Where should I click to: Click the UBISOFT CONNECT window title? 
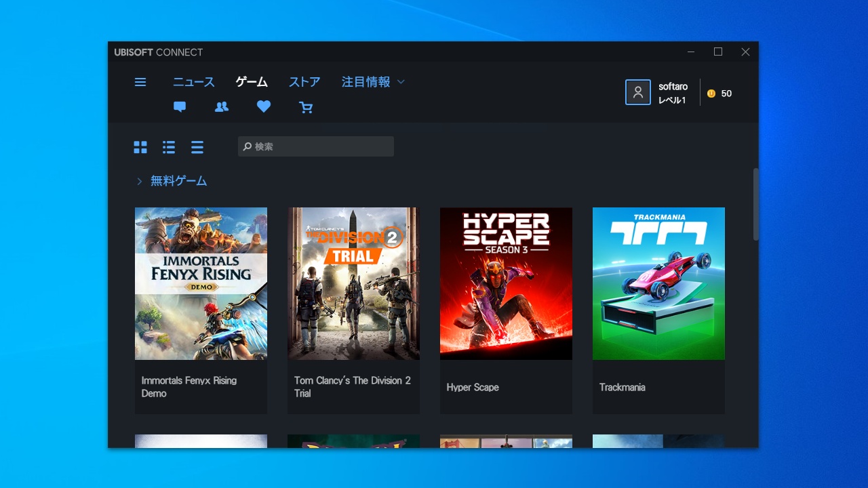[x=159, y=52]
